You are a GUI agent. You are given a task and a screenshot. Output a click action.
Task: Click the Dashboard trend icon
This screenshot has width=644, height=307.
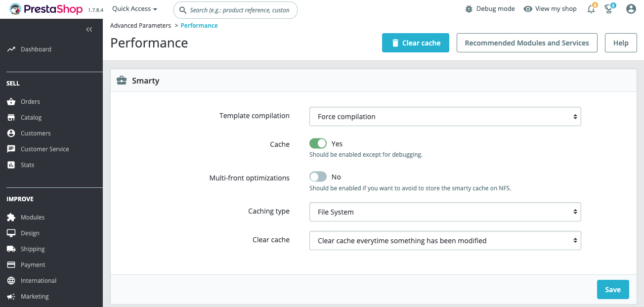11,49
